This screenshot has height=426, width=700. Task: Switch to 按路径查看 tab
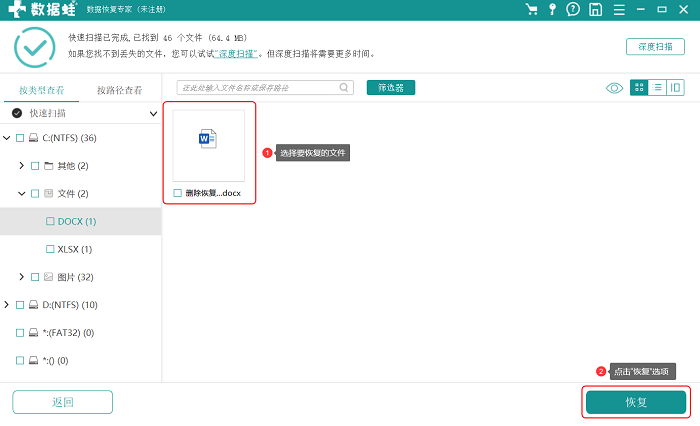coord(120,90)
